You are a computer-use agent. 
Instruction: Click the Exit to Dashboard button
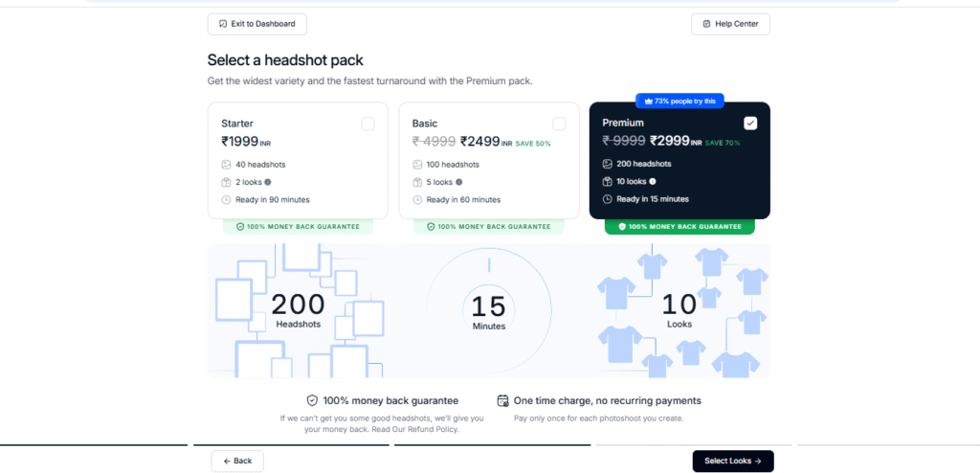(256, 24)
